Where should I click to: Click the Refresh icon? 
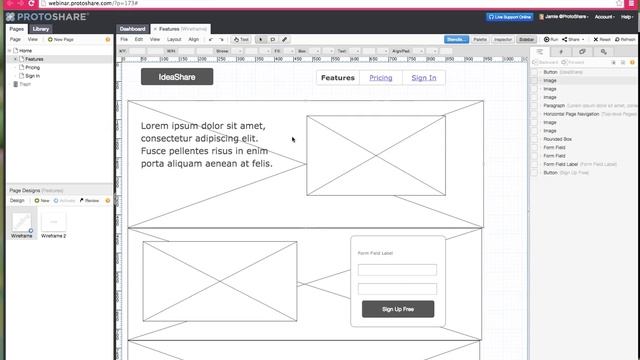[617, 40]
